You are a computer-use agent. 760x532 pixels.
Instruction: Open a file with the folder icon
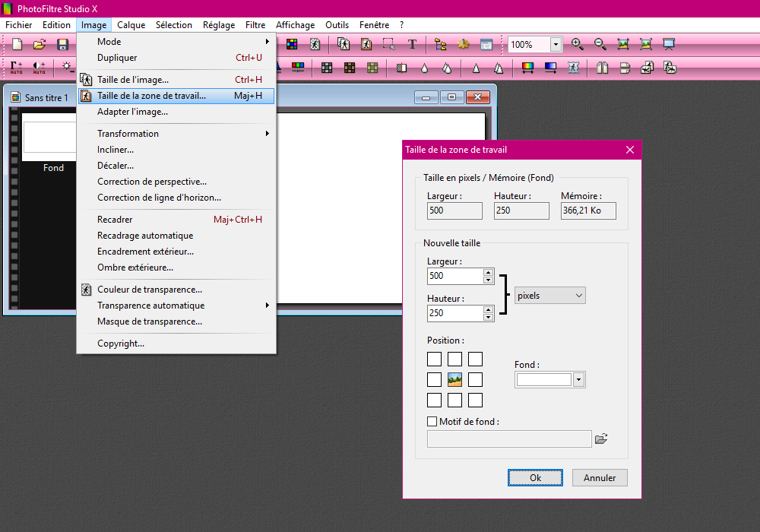tap(40, 45)
